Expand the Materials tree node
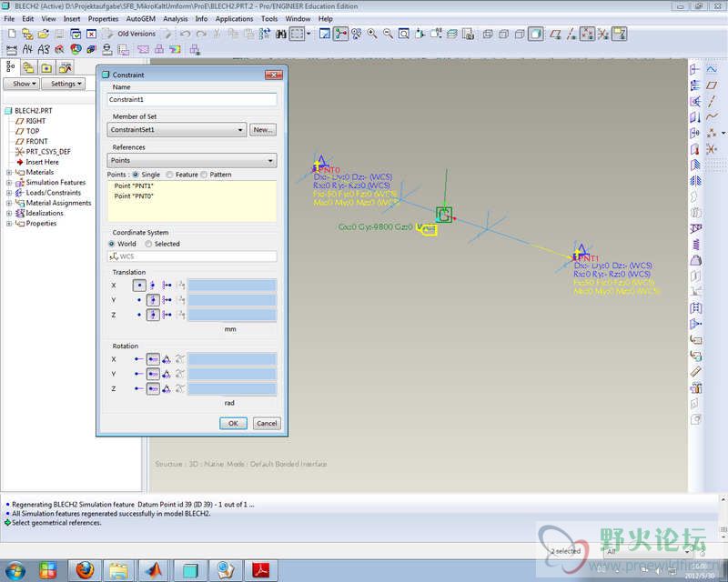 (x=9, y=172)
